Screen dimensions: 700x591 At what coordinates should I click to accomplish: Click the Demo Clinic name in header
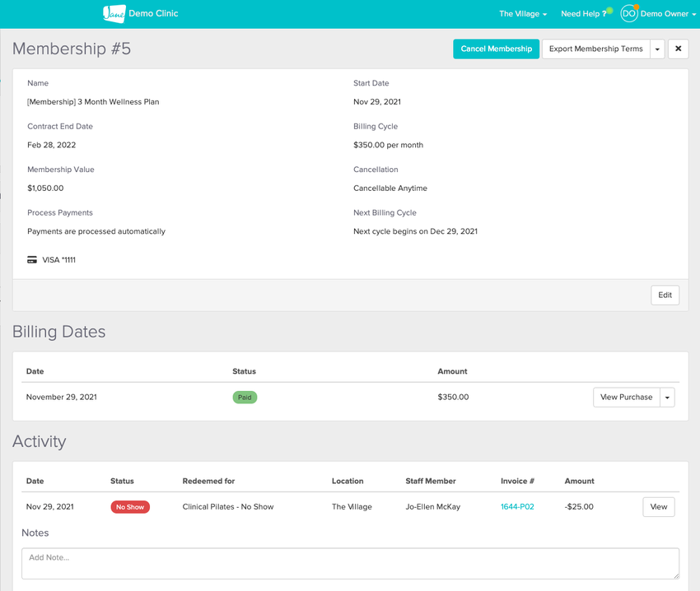154,14
